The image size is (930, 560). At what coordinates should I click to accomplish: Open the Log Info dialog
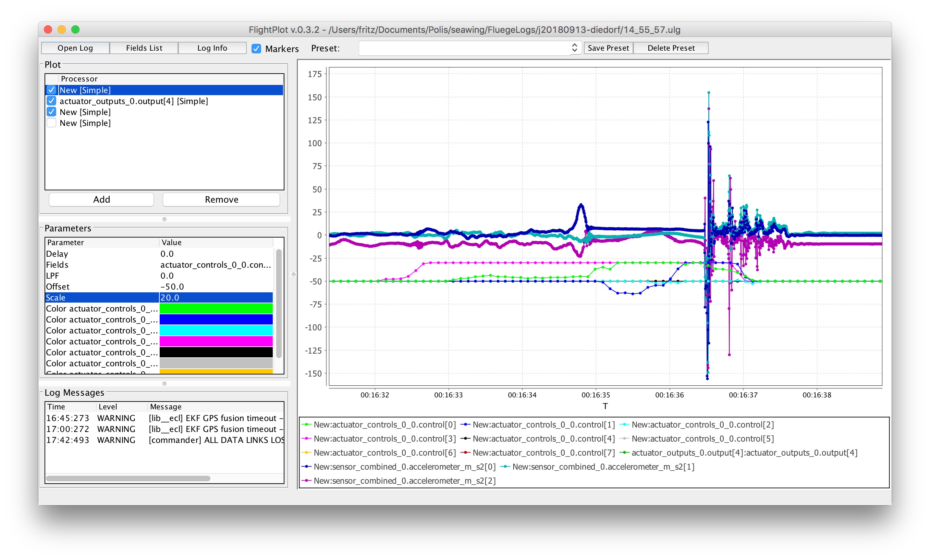point(212,48)
